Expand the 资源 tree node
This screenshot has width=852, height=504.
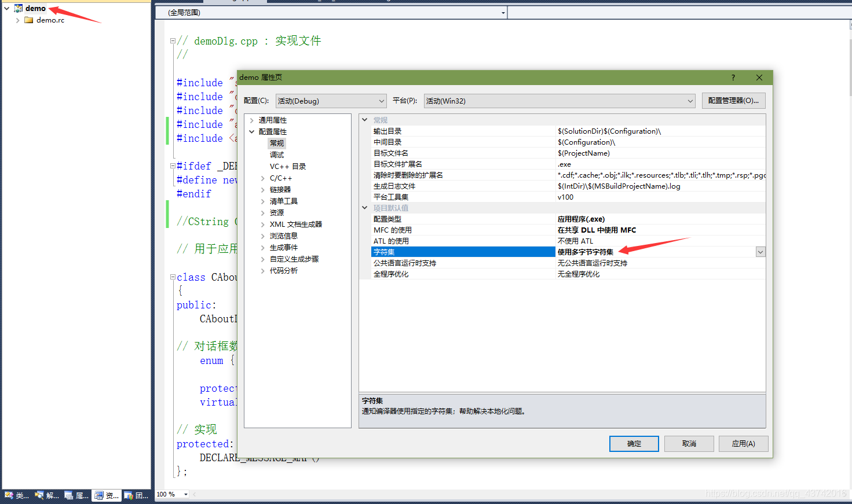tap(263, 213)
